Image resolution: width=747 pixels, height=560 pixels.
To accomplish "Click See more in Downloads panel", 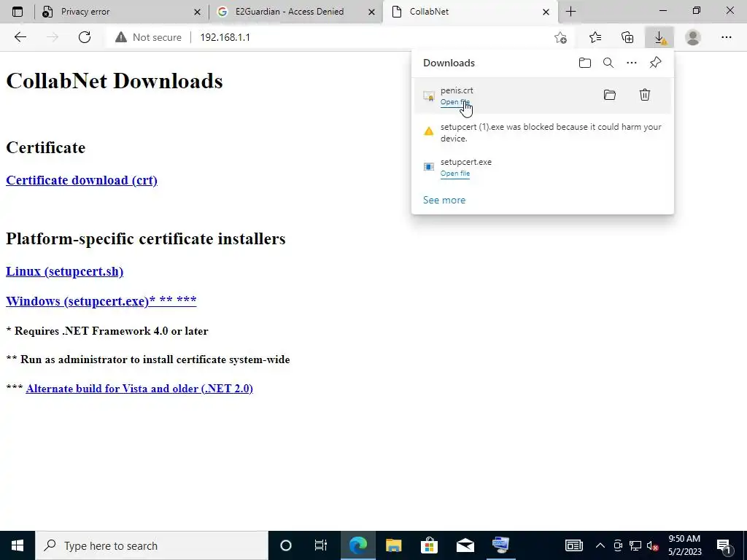I will [444, 200].
